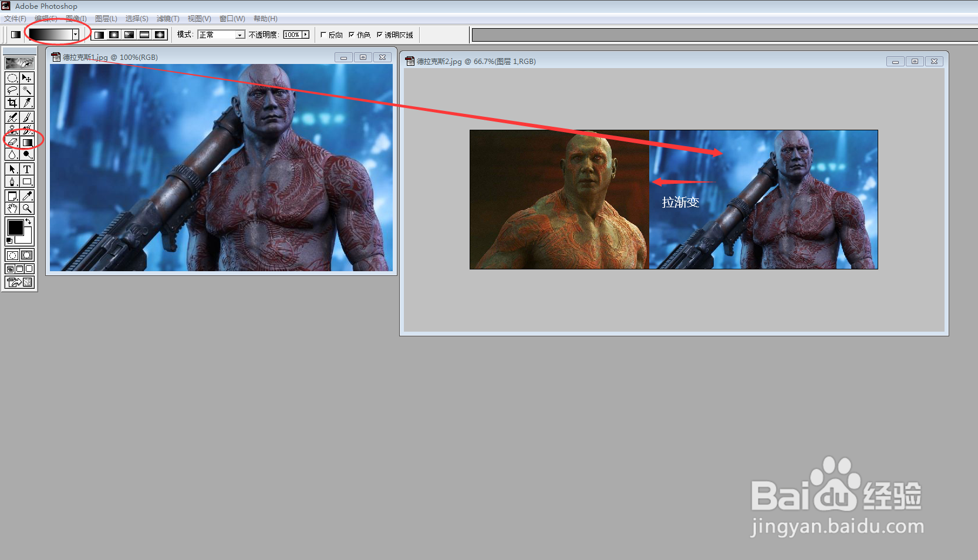Open the tool preset icon in options bar
The height and width of the screenshot is (560, 978).
point(16,35)
